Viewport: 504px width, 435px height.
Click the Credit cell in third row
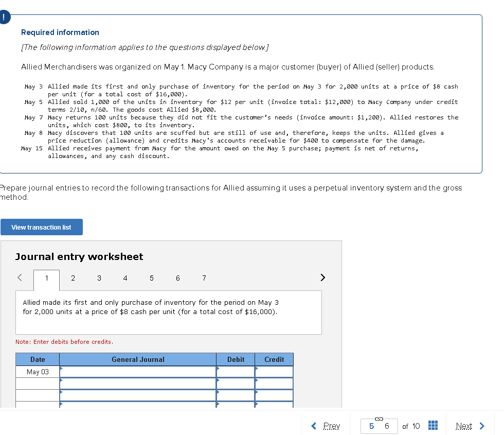pos(274,395)
